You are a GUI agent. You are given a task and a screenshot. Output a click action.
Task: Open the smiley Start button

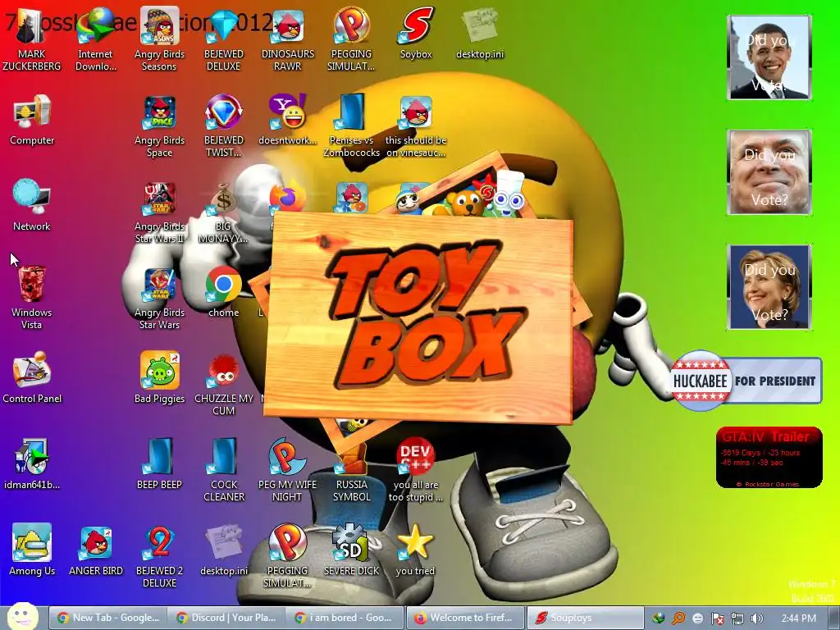[22, 617]
